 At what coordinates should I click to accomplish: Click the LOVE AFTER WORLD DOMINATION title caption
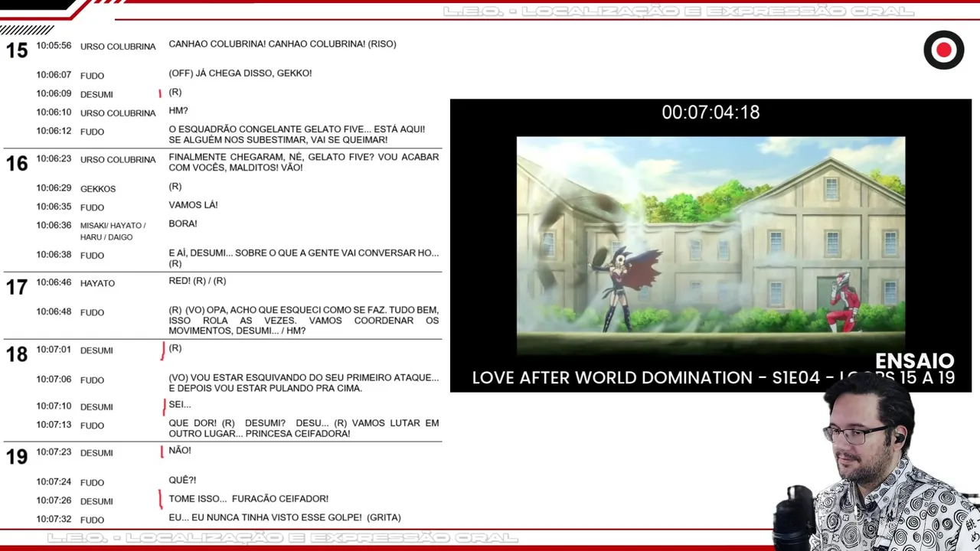pos(713,377)
